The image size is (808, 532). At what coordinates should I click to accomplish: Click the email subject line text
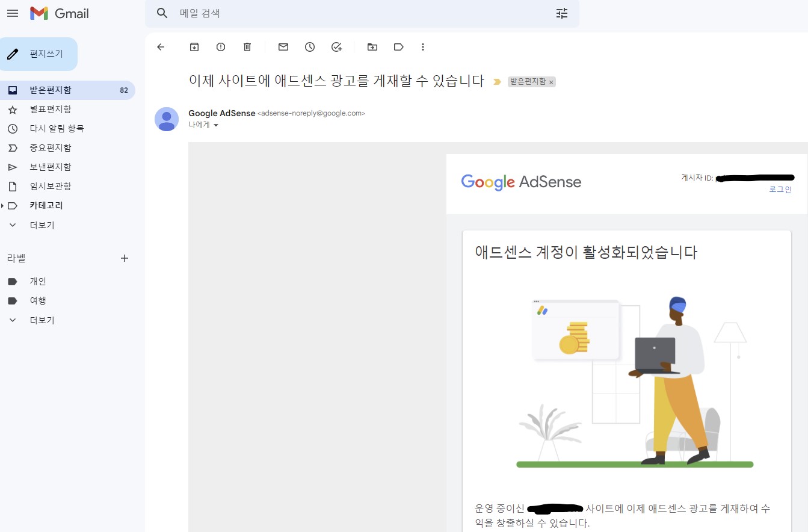336,81
